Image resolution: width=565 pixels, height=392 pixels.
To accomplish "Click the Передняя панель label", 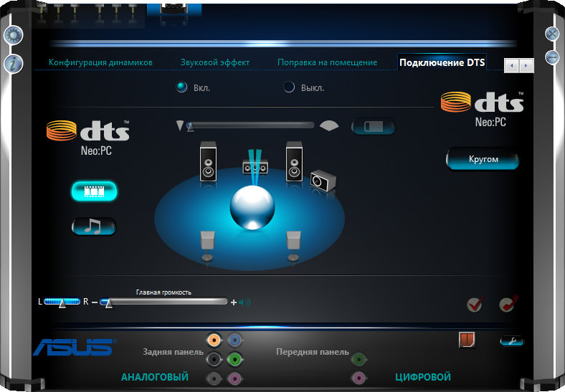I will [313, 352].
